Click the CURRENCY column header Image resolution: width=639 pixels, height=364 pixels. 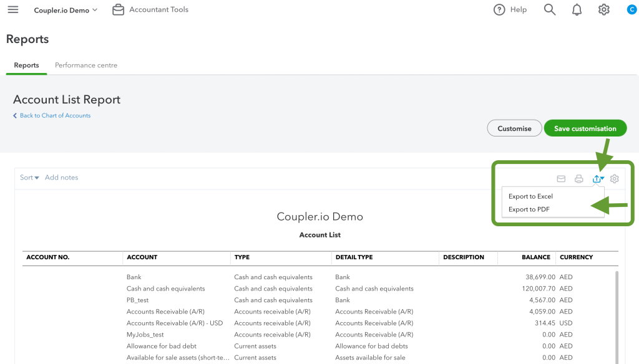point(576,257)
